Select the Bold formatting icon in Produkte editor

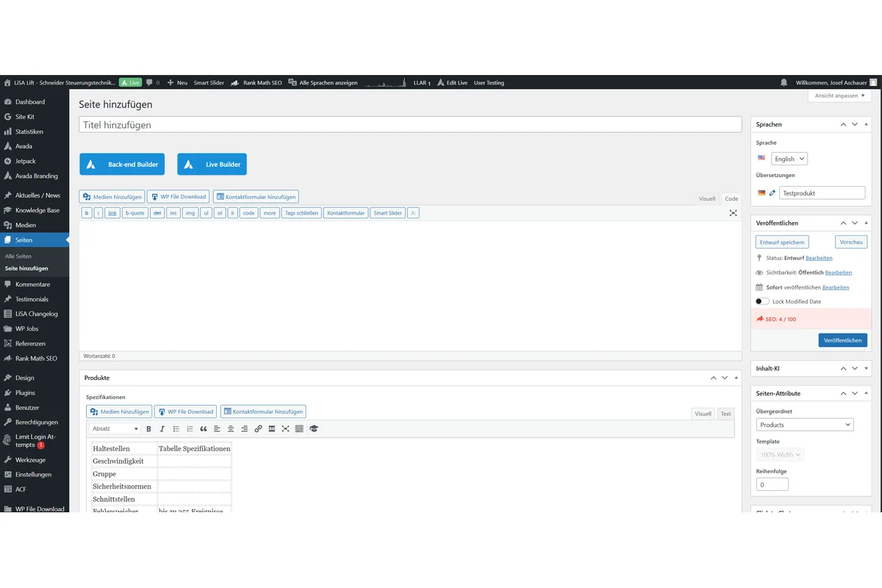click(x=148, y=429)
